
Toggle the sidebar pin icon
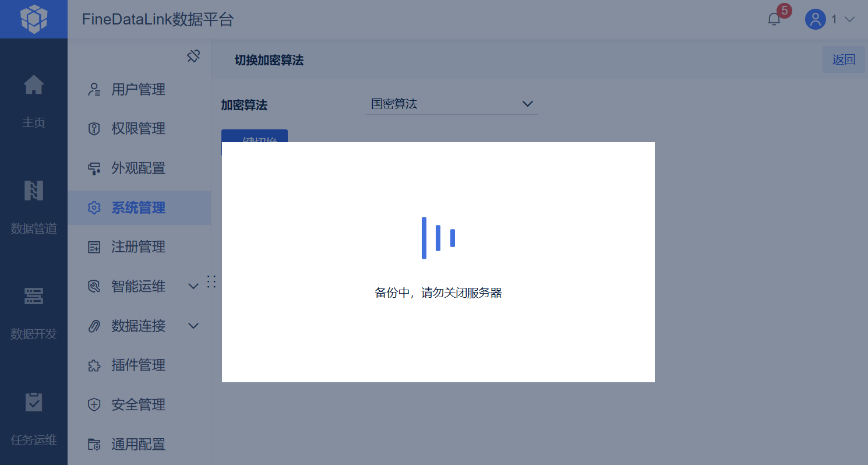tap(193, 56)
